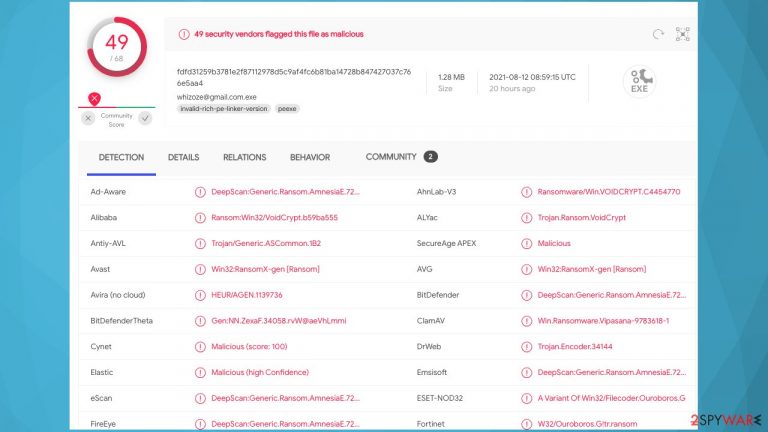Click the alert icon in ClamAV row
Viewport: 768px width, 432px height.
click(527, 321)
